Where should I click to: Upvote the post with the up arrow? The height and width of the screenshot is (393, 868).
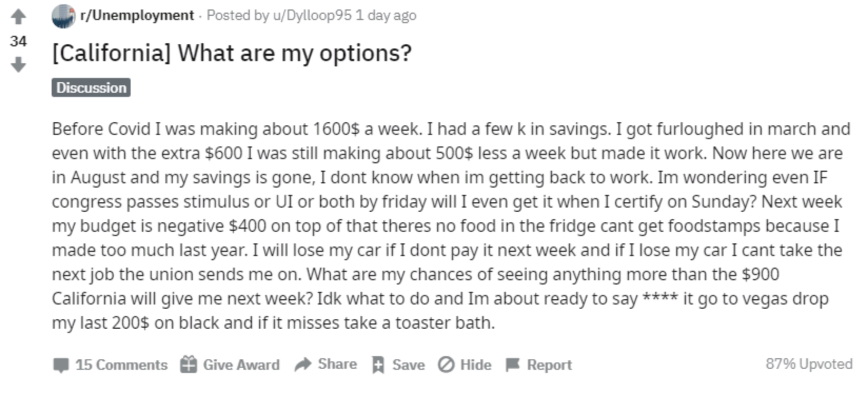18,17
